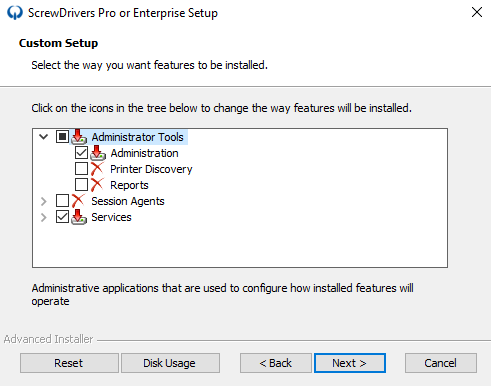The height and width of the screenshot is (386, 491).
Task: Click the install icon beside Administration
Action: (98, 153)
